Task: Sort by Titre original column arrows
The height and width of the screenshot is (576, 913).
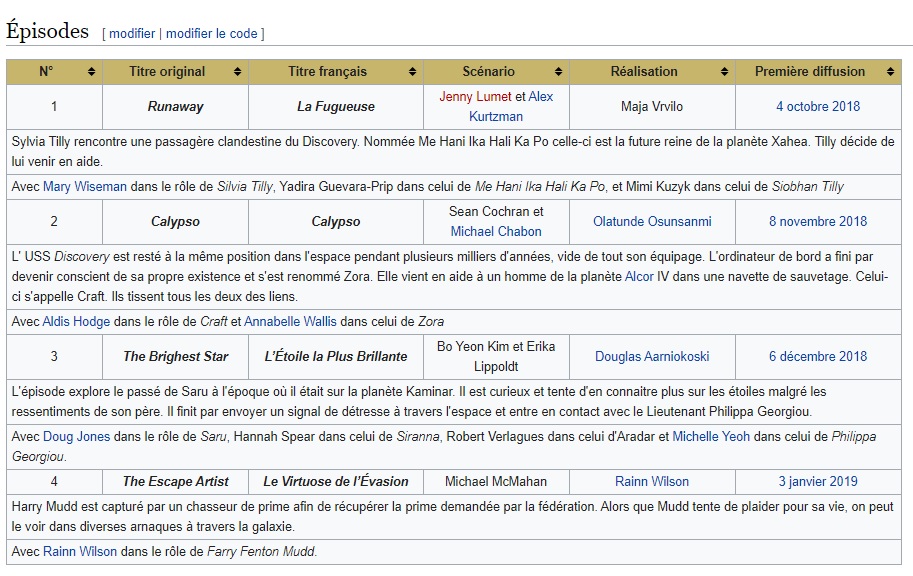Action: click(238, 72)
